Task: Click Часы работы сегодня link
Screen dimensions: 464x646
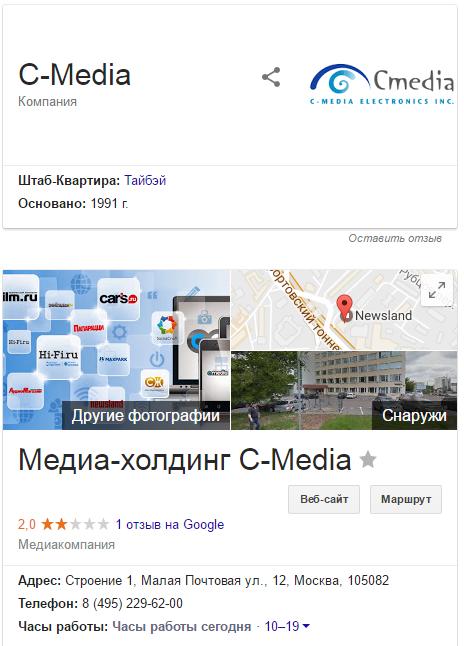Action: [x=182, y=627]
